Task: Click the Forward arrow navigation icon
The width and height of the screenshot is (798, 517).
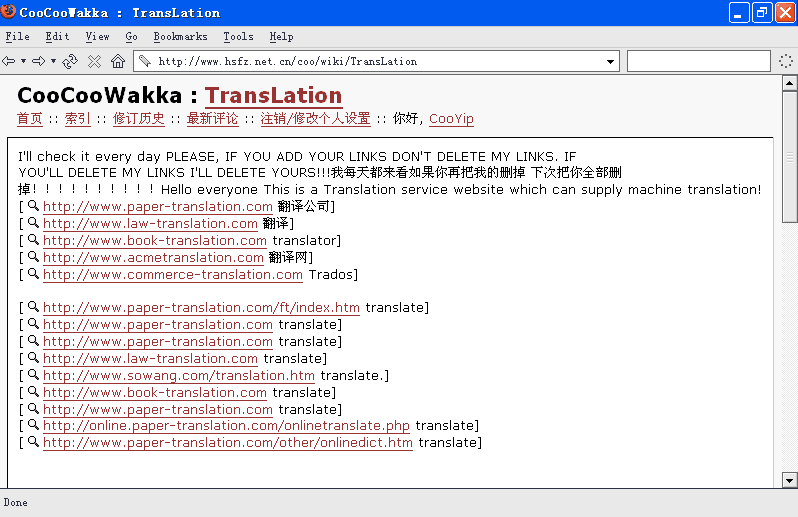Action: click(39, 62)
